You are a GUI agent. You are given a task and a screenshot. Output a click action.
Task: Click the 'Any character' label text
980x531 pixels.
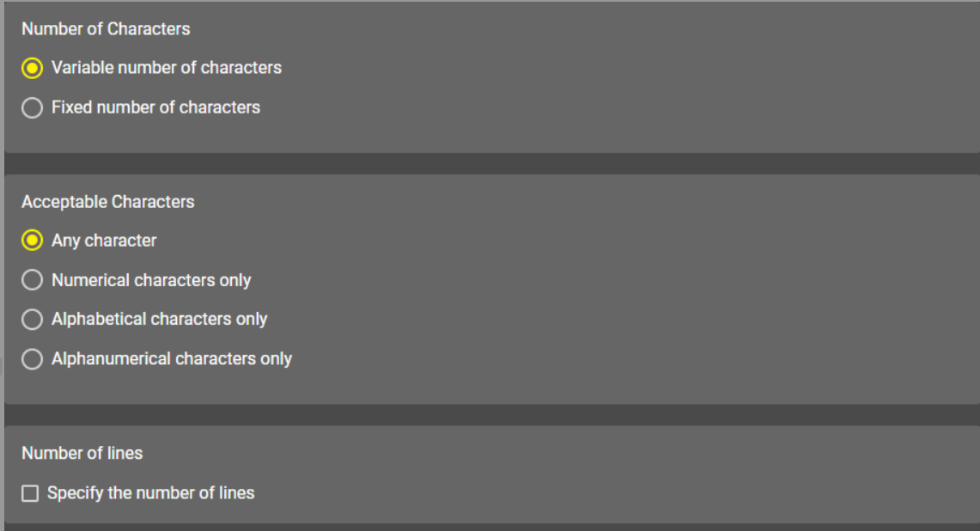pos(104,241)
